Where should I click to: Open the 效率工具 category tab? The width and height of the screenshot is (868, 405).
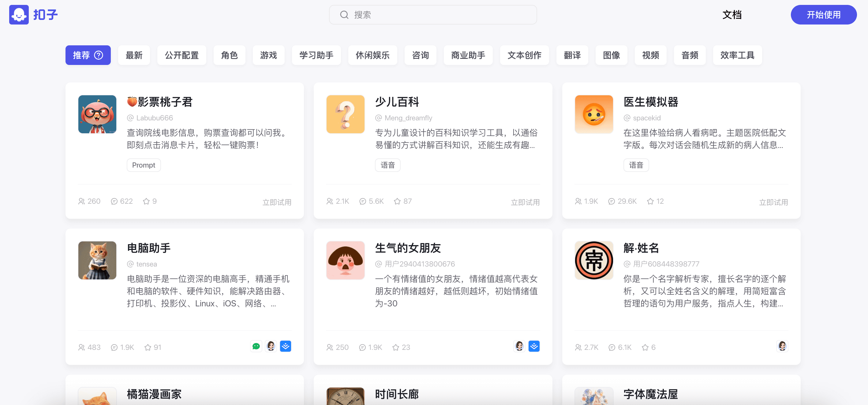point(737,55)
